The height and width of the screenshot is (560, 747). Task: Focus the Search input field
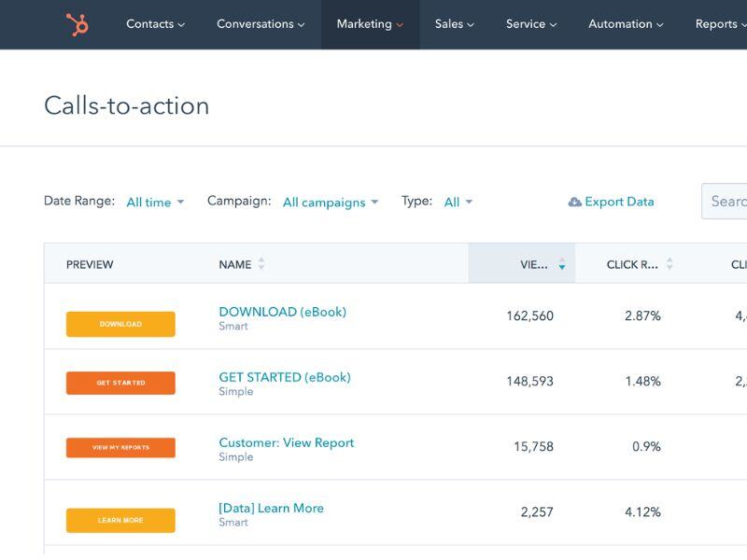click(x=725, y=201)
